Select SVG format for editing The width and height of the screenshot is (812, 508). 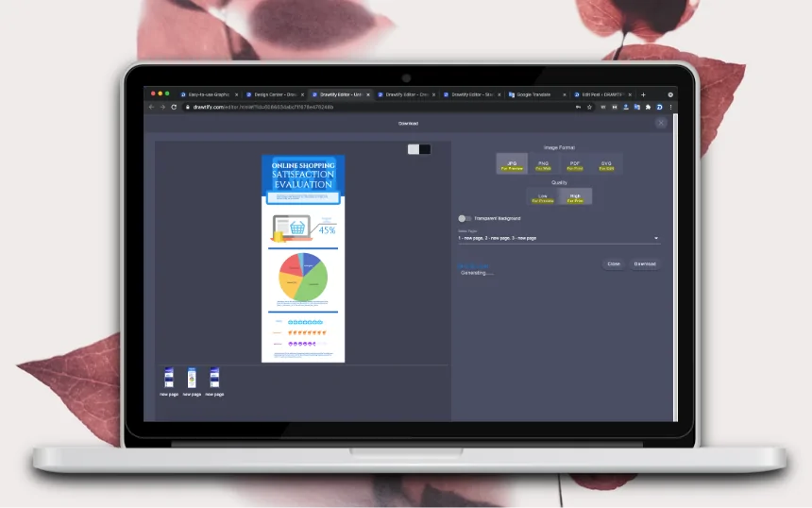(606, 163)
